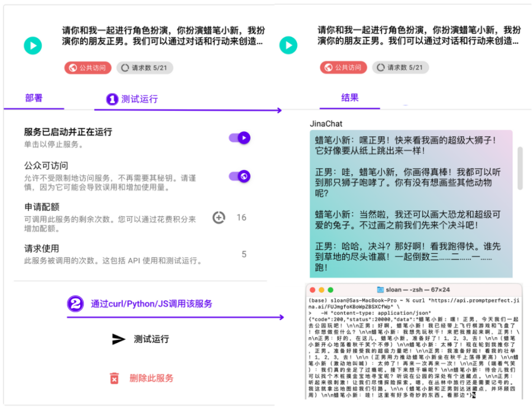
Task: Click 删除此服务 text
Action: point(151,378)
